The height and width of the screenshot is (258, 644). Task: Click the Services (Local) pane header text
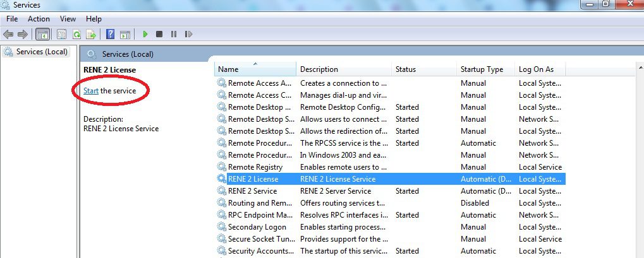128,54
